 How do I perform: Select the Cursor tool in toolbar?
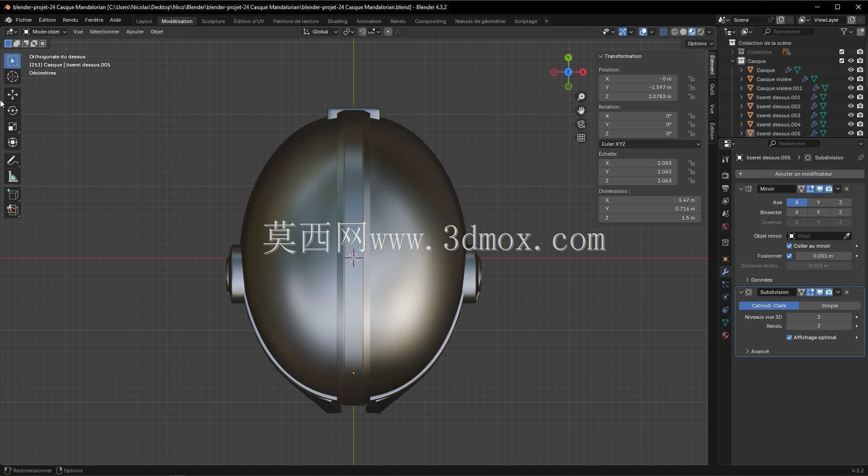13,77
